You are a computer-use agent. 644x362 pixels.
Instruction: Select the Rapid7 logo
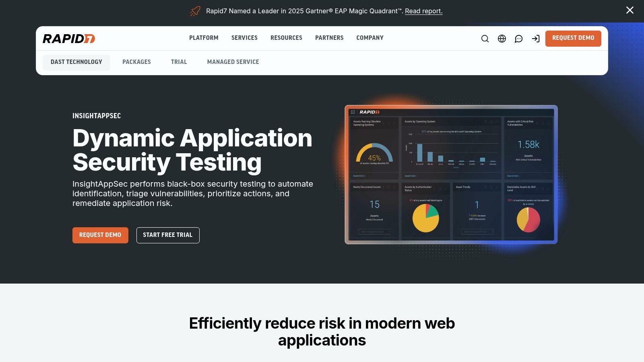click(68, 39)
